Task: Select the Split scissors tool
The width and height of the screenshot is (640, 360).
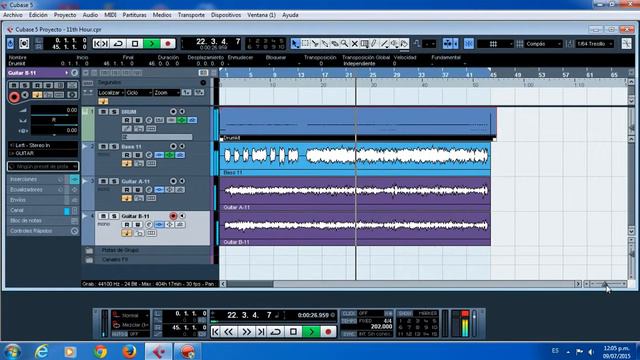Action: (315, 44)
